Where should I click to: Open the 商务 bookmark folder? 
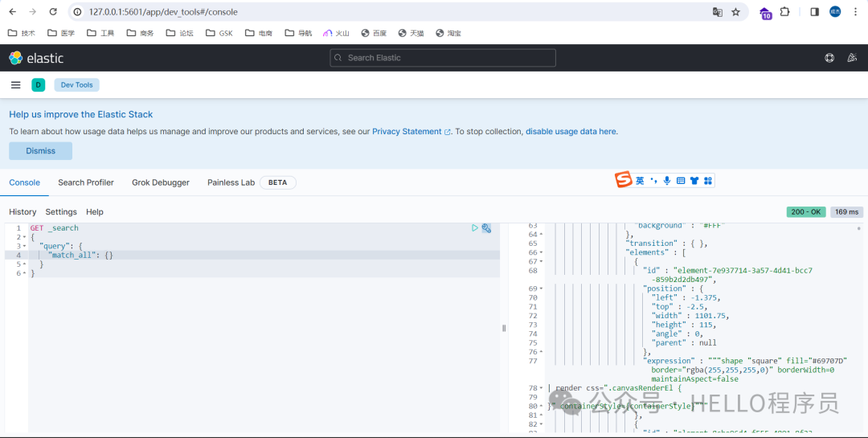point(140,33)
